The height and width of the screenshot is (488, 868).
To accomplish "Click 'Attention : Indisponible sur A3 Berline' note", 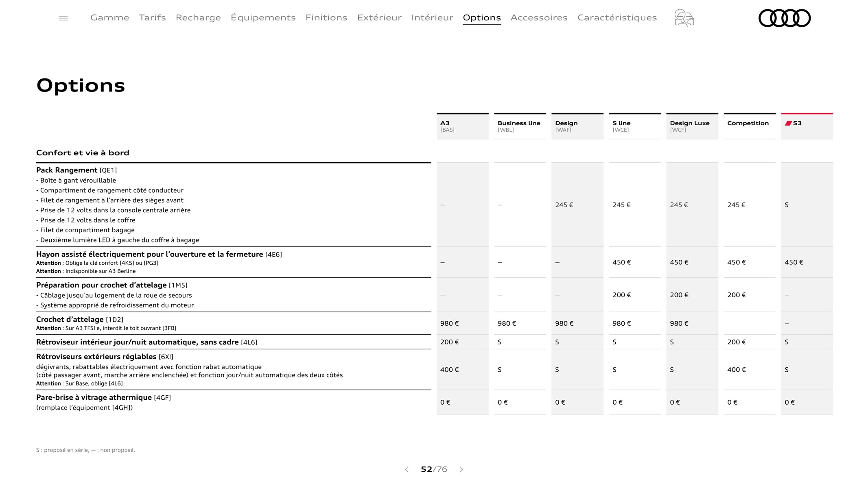I will (x=86, y=271).
